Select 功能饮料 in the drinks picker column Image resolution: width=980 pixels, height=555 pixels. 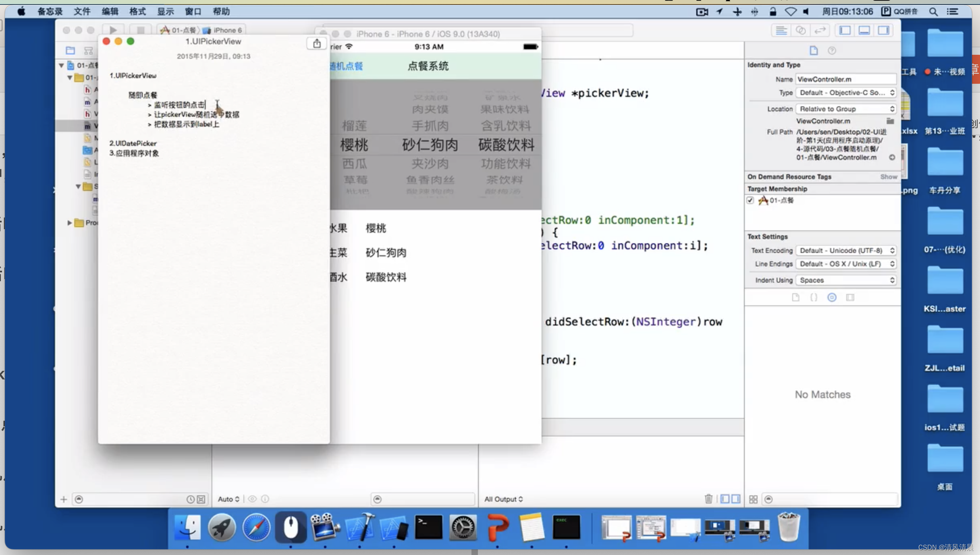pos(506,164)
